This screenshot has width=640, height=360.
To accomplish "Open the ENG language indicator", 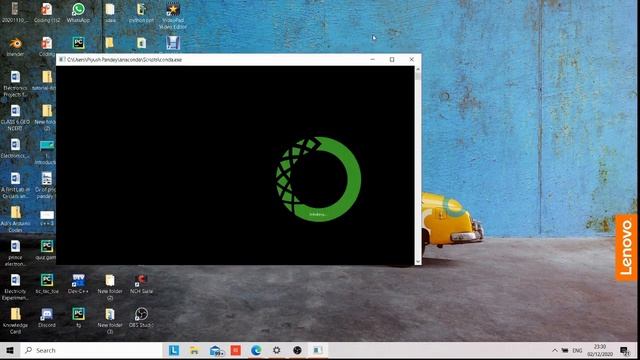I will coord(577,351).
